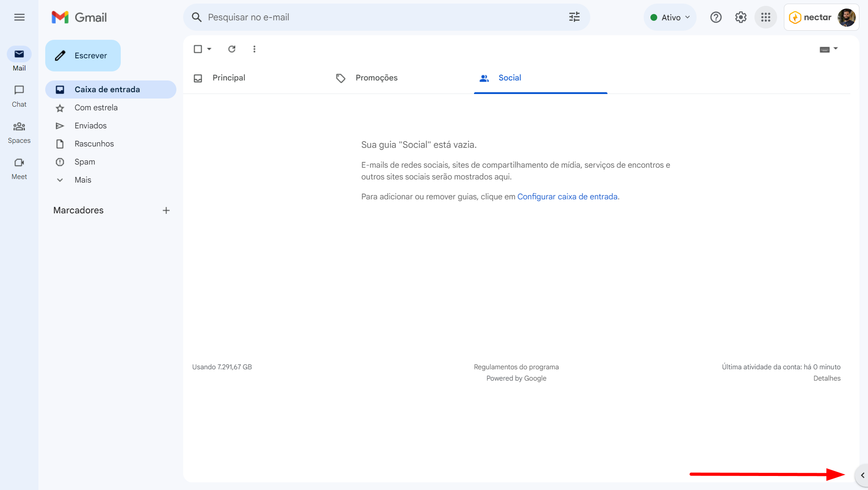
Task: Switch to the Promoções tab
Action: coord(376,78)
